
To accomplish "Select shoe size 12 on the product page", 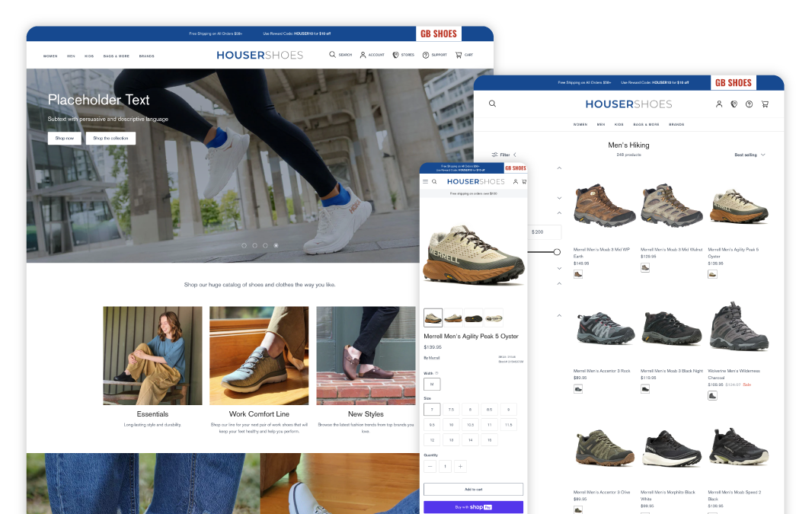I will coord(432,439).
